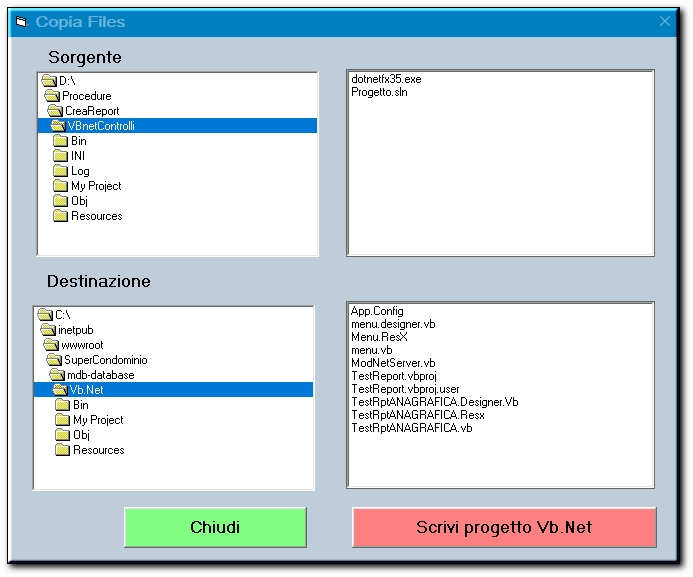693x577 pixels.
Task: Select the Vb.Net folder in destination tree
Action: (86, 390)
